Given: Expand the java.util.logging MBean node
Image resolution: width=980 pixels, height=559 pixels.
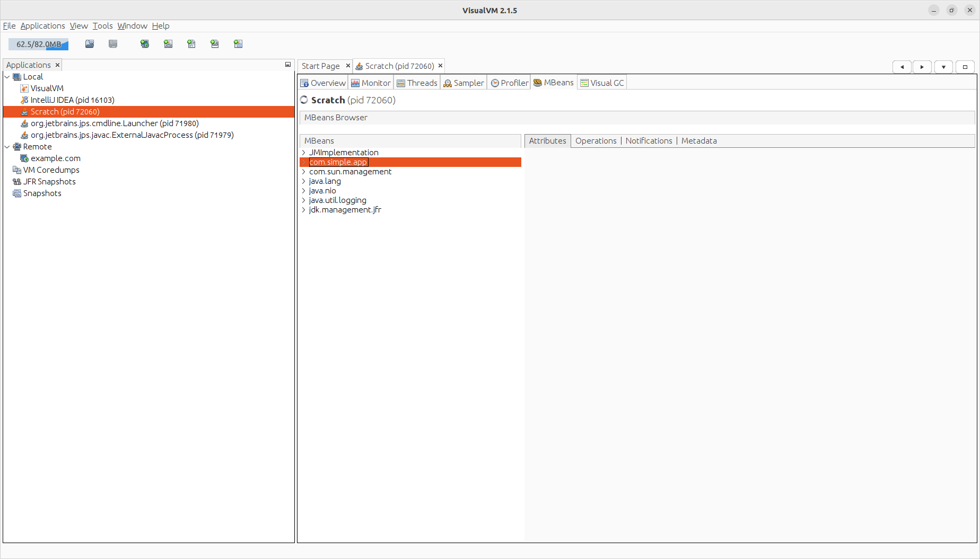Looking at the screenshot, I should pos(303,200).
